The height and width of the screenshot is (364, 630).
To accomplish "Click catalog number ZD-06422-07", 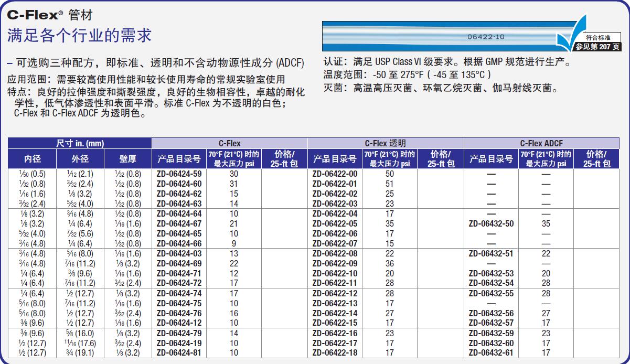I will click(x=335, y=243).
